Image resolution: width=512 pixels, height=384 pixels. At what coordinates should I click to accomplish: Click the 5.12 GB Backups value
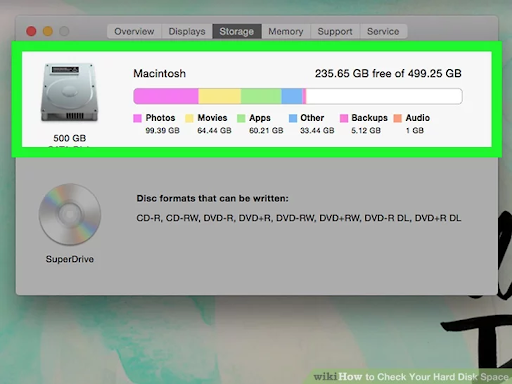tap(366, 130)
